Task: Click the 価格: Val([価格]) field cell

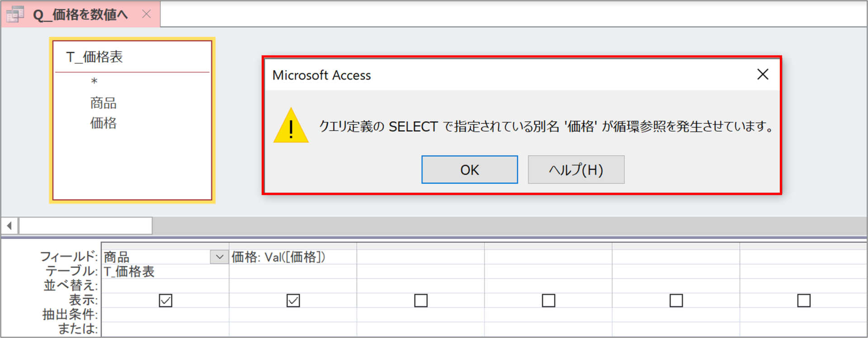Action: (x=293, y=257)
